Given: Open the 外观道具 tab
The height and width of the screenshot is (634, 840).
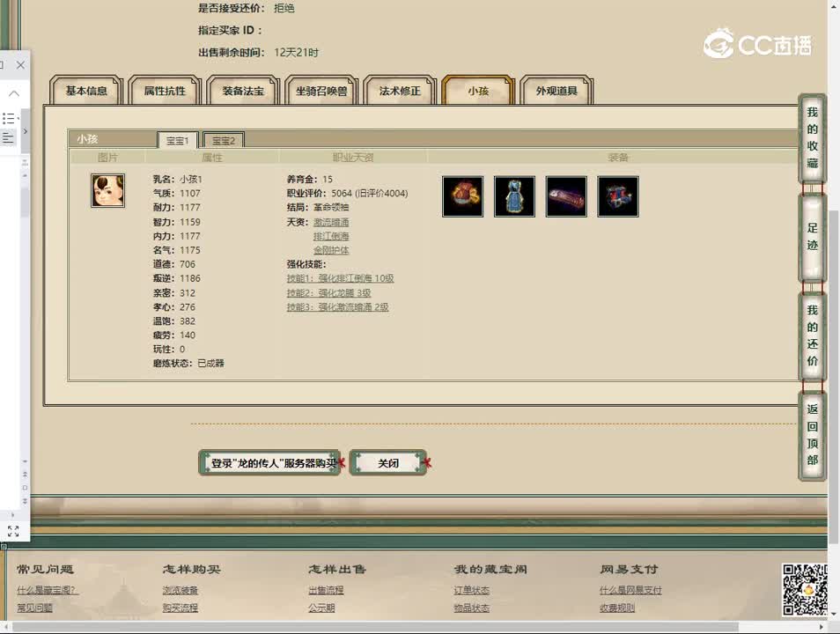Looking at the screenshot, I should click(556, 89).
